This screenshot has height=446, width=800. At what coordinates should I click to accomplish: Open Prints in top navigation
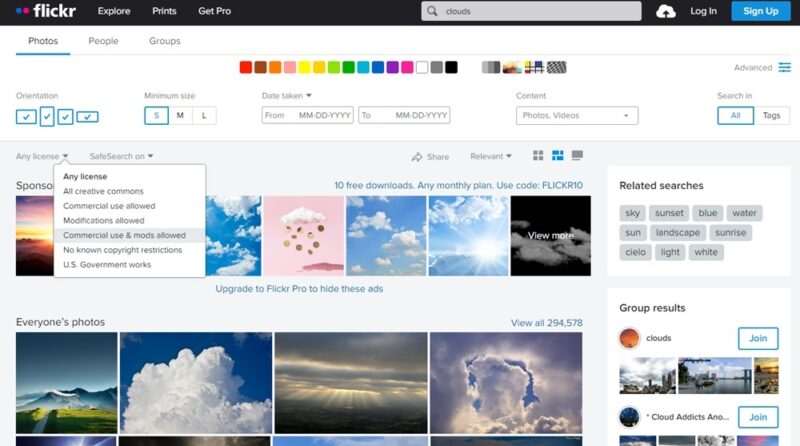point(164,11)
